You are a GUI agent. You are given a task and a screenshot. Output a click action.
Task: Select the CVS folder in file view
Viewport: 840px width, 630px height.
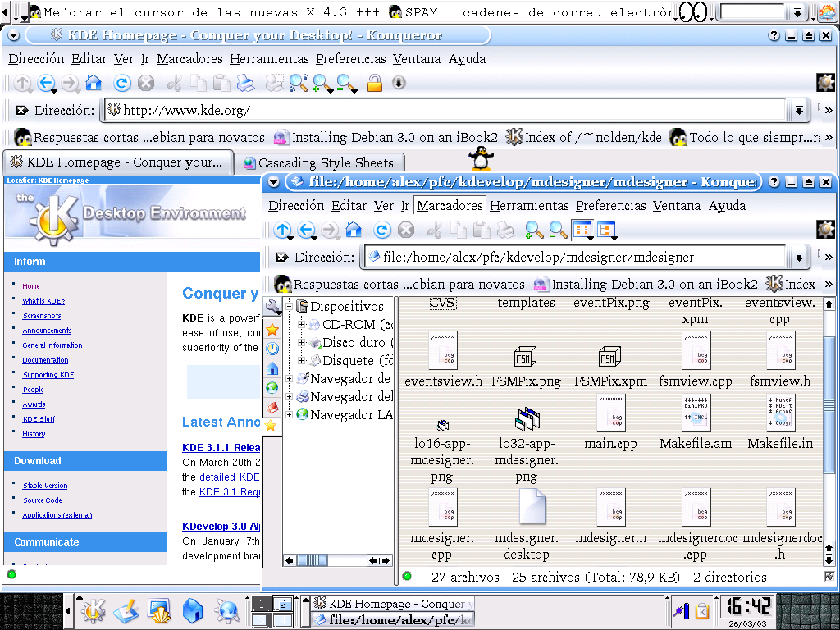tap(442, 303)
